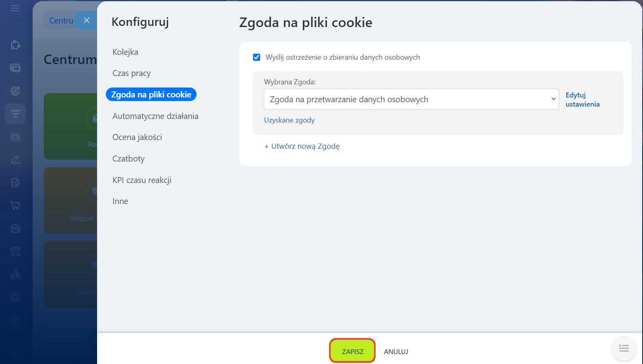Select the Czatboty menu item
Screen dimensions: 643x364
tap(129, 159)
